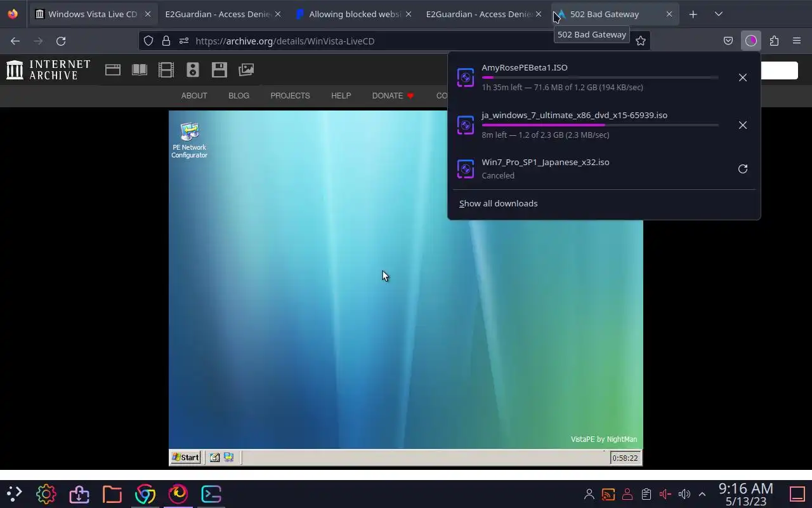812x508 pixels.
Task: Open the Firefox hamburger menu
Action: coord(797,41)
